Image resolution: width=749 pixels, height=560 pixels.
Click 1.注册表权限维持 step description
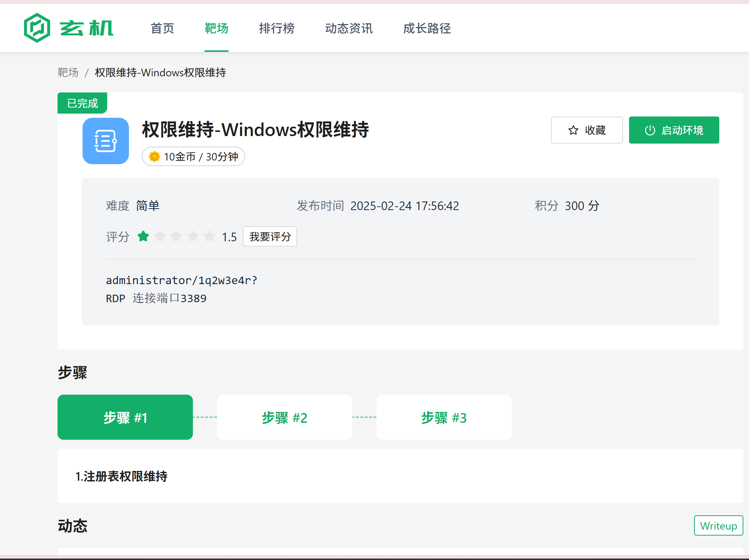(121, 476)
